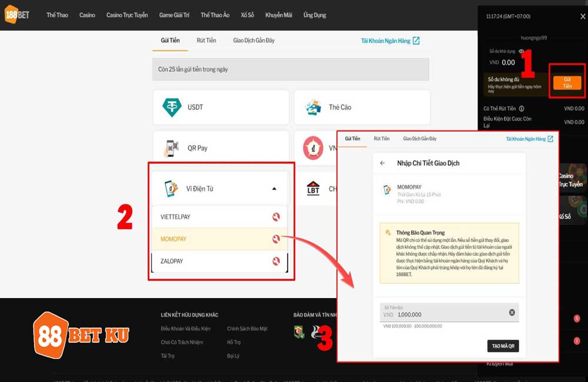
Task: Click info icon beside Có Thể Rút Tiền
Action: (x=521, y=109)
